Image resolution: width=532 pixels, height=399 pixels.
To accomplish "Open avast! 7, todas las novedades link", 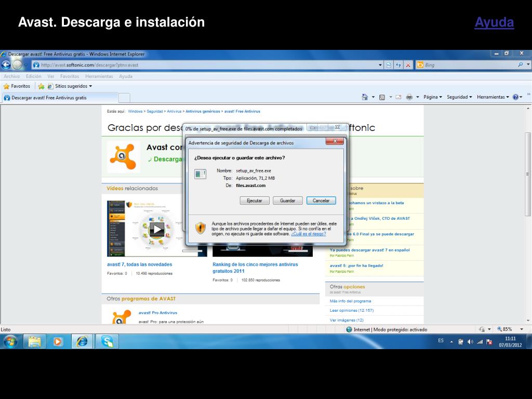I will click(x=139, y=264).
